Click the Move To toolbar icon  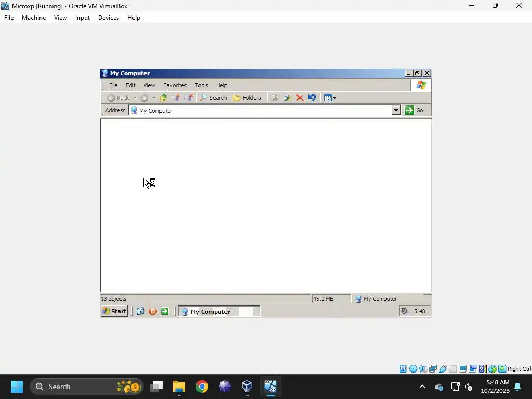[x=275, y=98]
